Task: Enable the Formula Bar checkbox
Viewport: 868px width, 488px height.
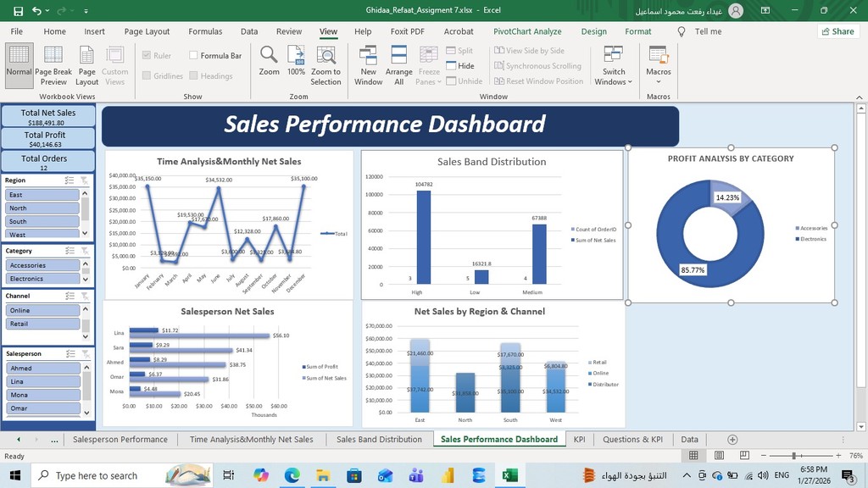Action: point(194,56)
